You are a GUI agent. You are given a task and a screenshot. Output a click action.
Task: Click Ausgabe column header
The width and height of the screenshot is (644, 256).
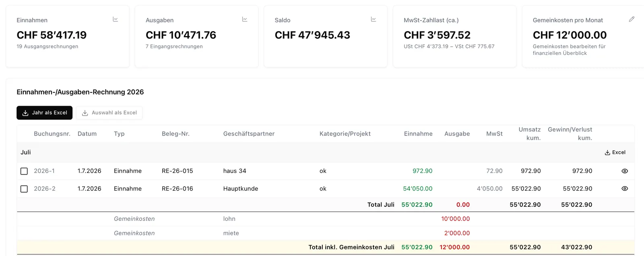pos(457,134)
